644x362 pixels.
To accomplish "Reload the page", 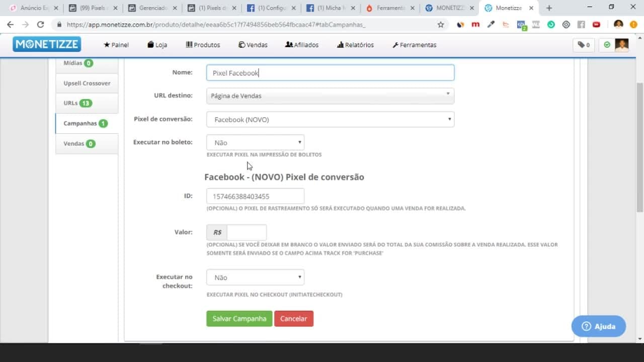I will pos(41,24).
